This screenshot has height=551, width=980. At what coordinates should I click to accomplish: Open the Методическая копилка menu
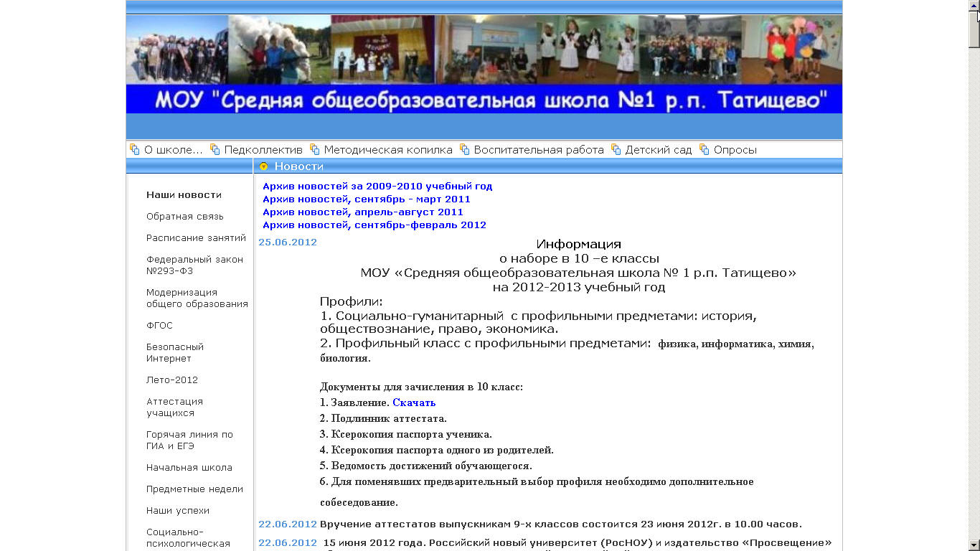point(388,150)
